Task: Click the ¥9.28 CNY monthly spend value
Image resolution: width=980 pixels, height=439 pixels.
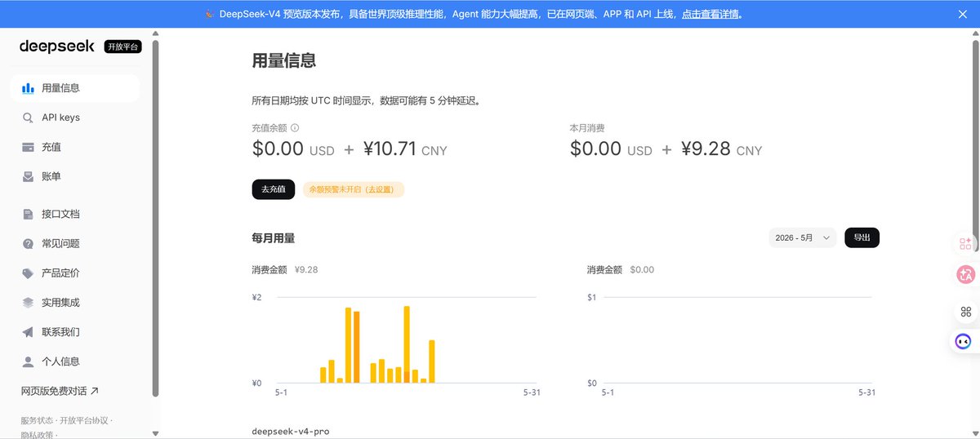Action: (x=721, y=149)
